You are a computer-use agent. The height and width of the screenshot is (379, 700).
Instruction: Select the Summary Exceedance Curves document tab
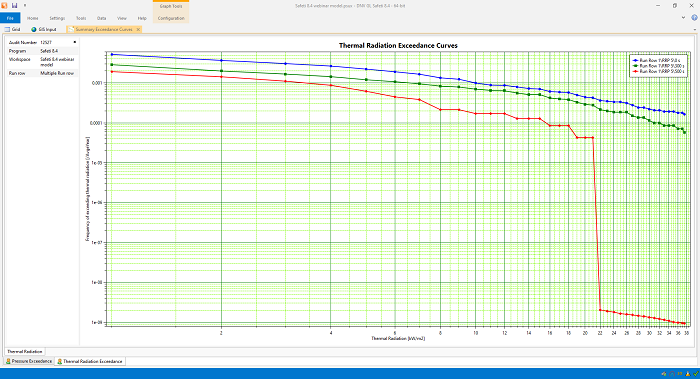click(x=104, y=29)
